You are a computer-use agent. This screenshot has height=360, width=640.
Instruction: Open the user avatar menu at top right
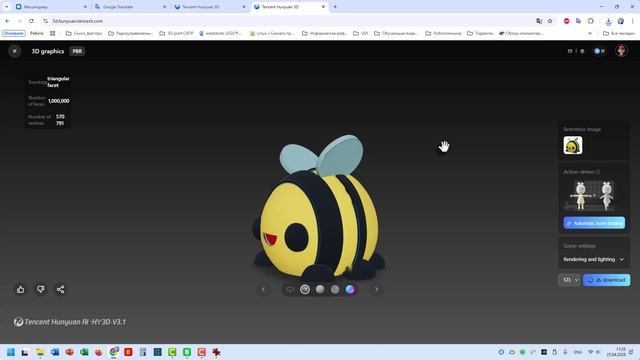click(x=621, y=51)
